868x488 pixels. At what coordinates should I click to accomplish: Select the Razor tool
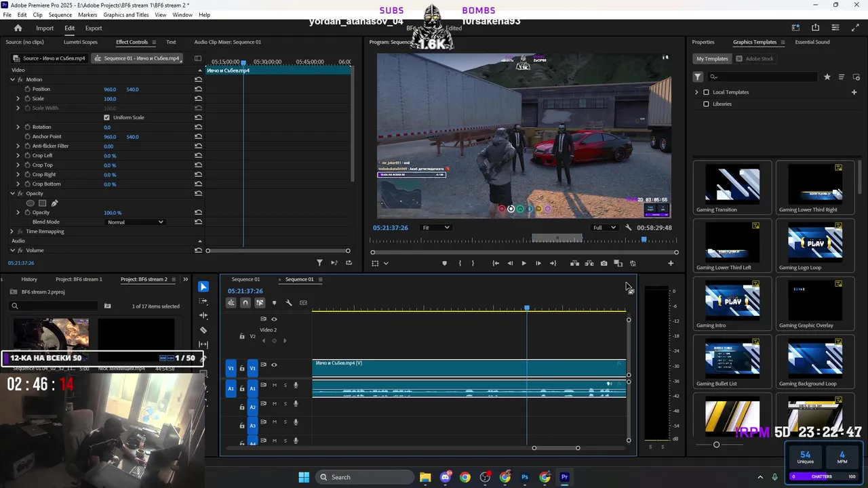[x=203, y=330]
